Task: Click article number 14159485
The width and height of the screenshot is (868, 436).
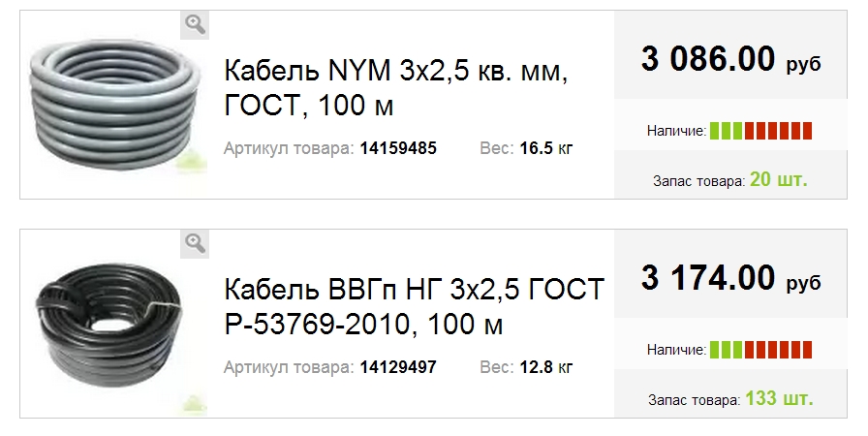Action: point(398,149)
